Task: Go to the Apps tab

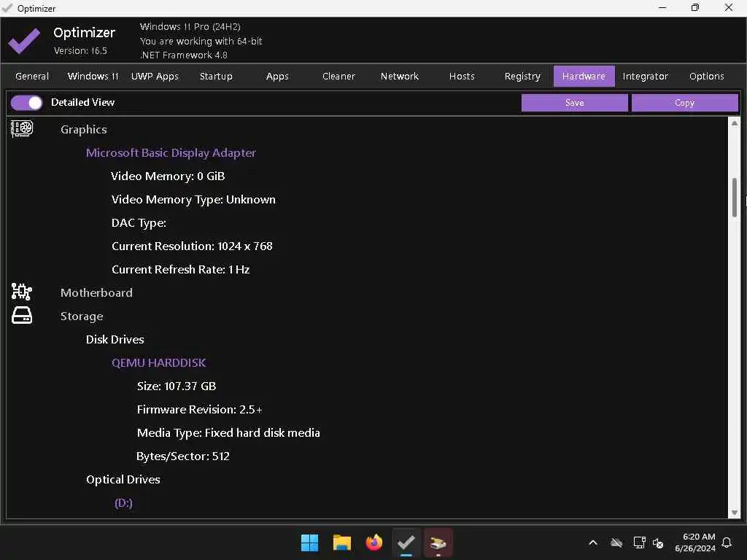Action: pyautogui.click(x=277, y=76)
